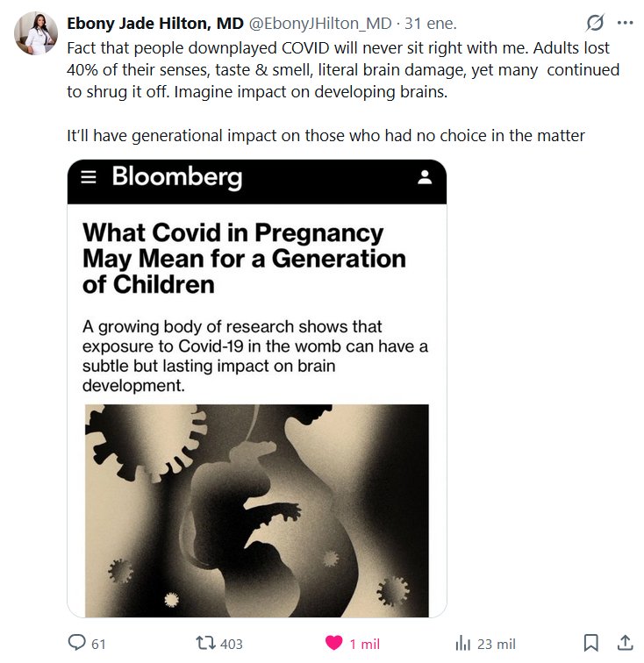Viewport: 644px width, 663px height.
Task: Click the 31 ene. post date
Action: point(430,24)
